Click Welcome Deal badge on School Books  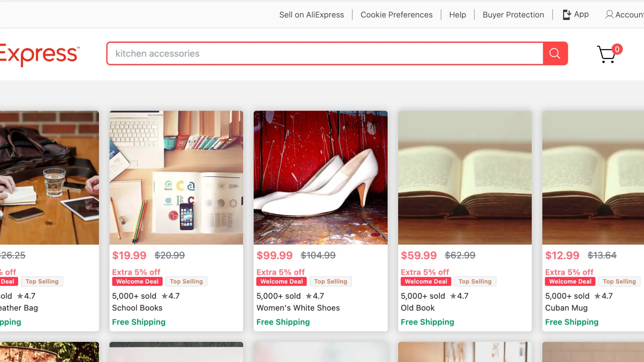137,282
